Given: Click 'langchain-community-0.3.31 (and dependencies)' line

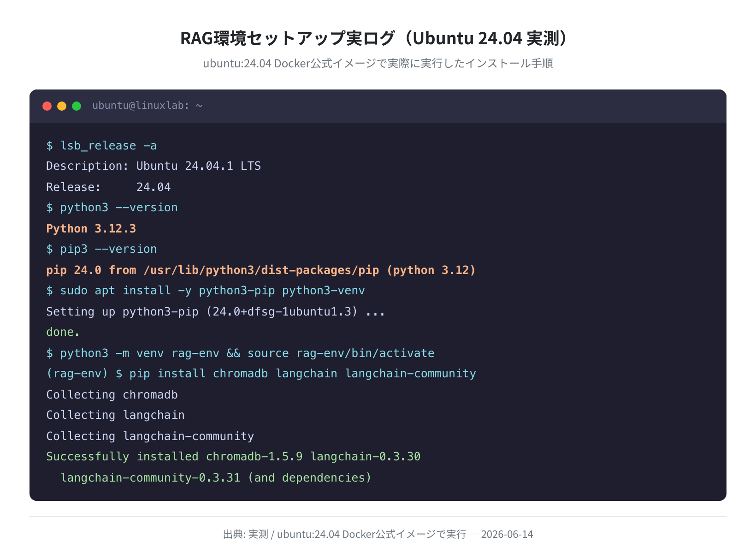Looking at the screenshot, I should (x=216, y=478).
